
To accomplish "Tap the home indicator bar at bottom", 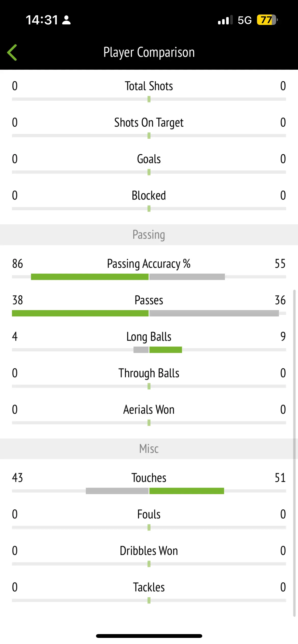I will [149, 636].
